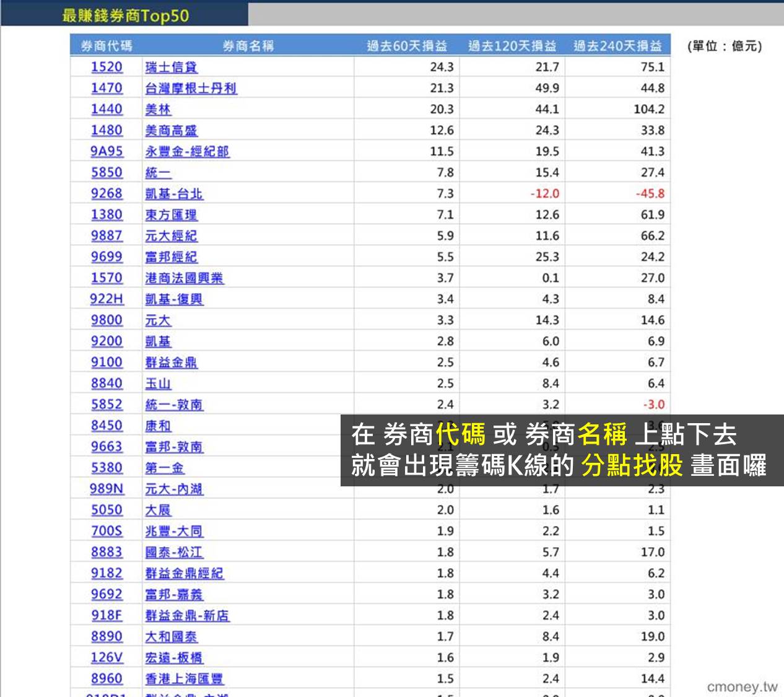Open broker code 700S
The height and width of the screenshot is (697, 784).
tap(107, 530)
